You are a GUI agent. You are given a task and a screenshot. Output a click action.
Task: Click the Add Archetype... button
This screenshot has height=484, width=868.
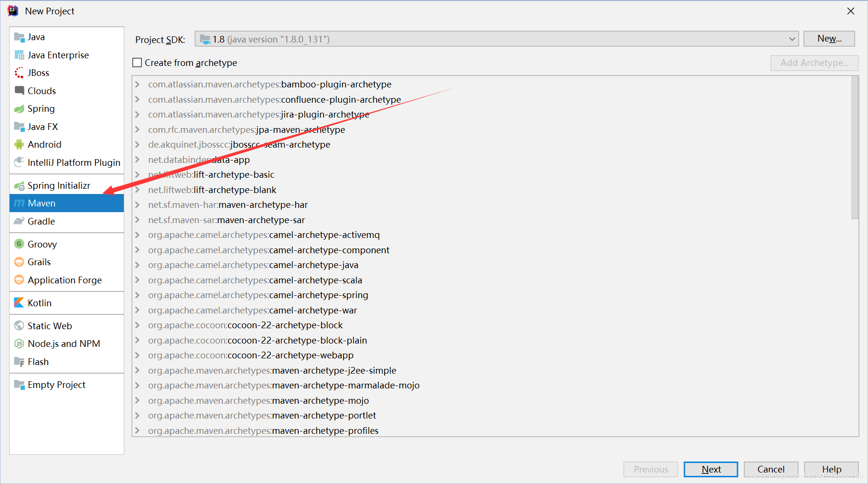click(814, 63)
